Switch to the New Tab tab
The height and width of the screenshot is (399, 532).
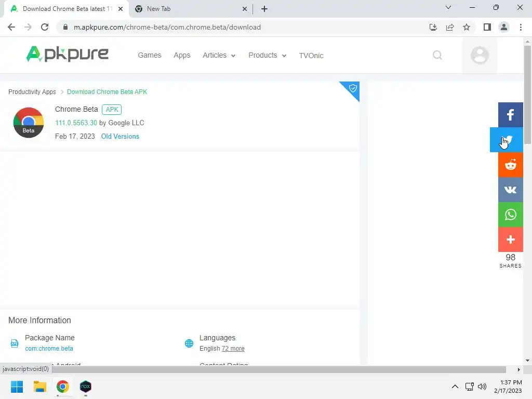tap(190, 9)
